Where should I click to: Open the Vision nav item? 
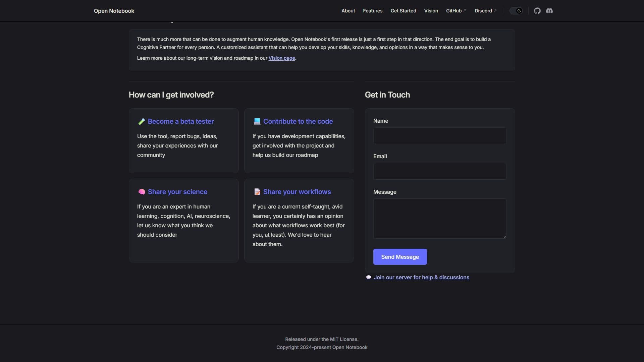pos(431,11)
